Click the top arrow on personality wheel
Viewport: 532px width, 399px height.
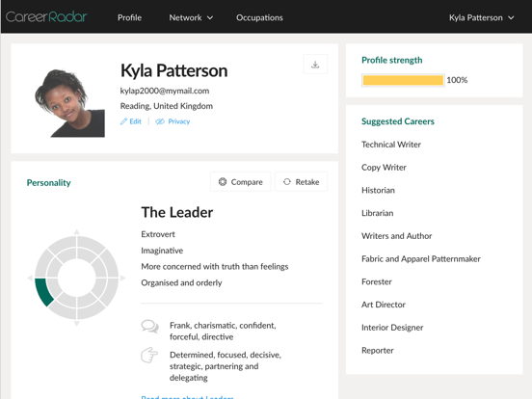pos(77,231)
